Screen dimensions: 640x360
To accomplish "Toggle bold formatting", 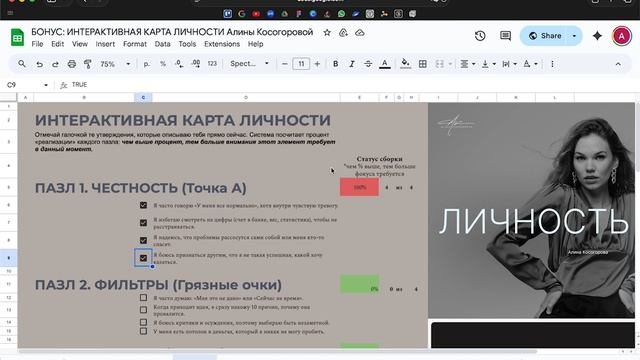I will pyautogui.click(x=336, y=64).
